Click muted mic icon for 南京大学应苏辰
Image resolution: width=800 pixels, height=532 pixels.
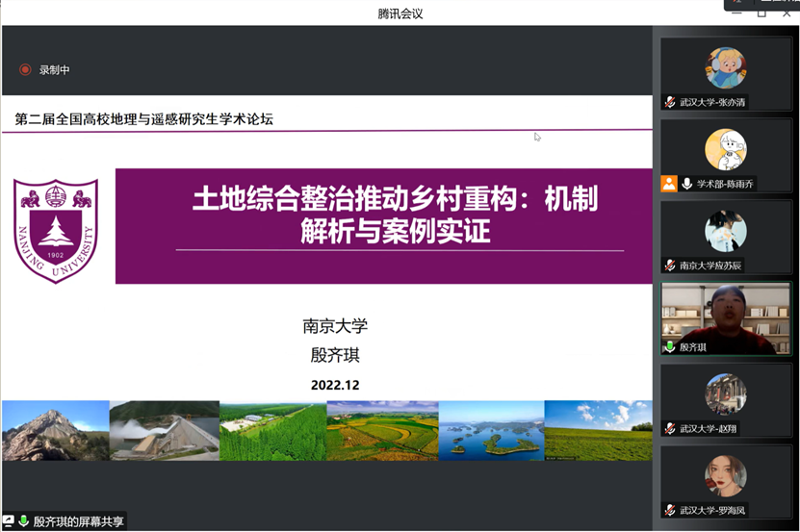670,266
